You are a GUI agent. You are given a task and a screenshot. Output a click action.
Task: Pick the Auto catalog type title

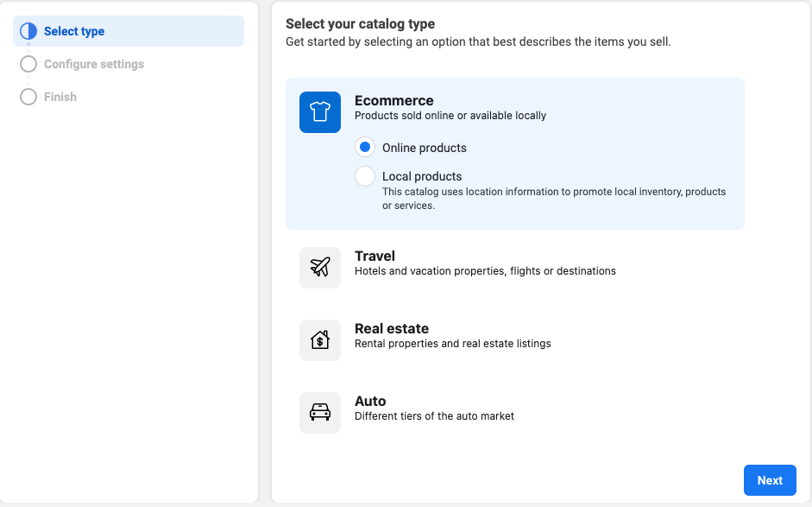[370, 401]
